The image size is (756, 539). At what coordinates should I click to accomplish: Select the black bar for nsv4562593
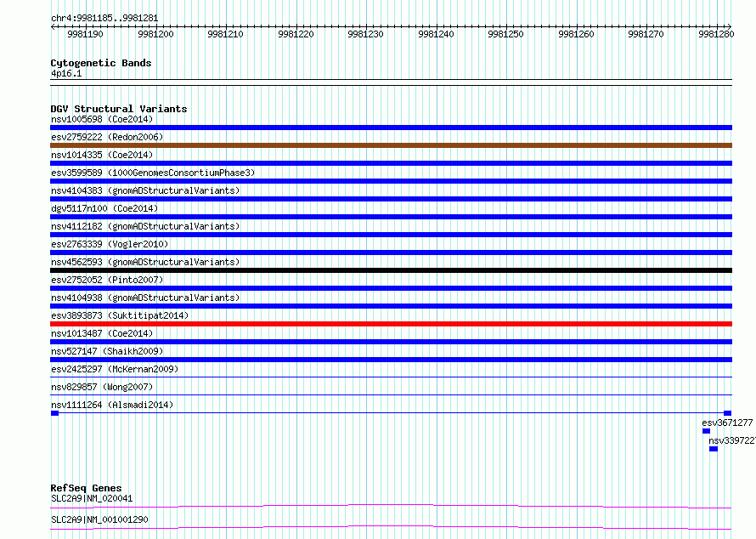[391, 270]
